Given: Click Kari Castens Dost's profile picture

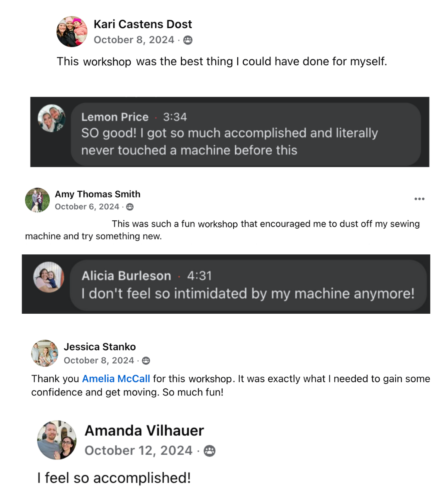Looking at the screenshot, I should click(x=72, y=32).
